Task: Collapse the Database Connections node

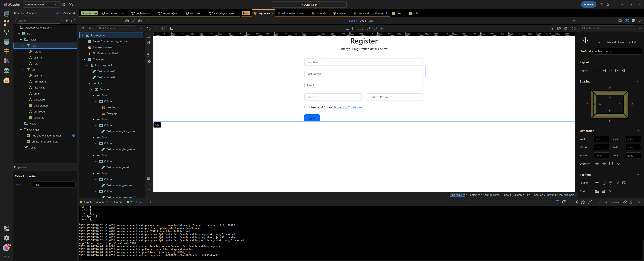Action: click(17, 28)
